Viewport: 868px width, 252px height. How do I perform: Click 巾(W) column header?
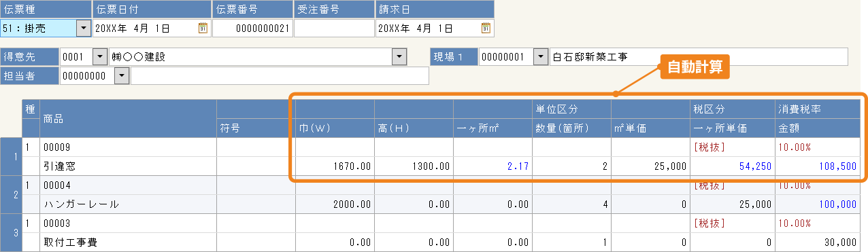[335, 128]
